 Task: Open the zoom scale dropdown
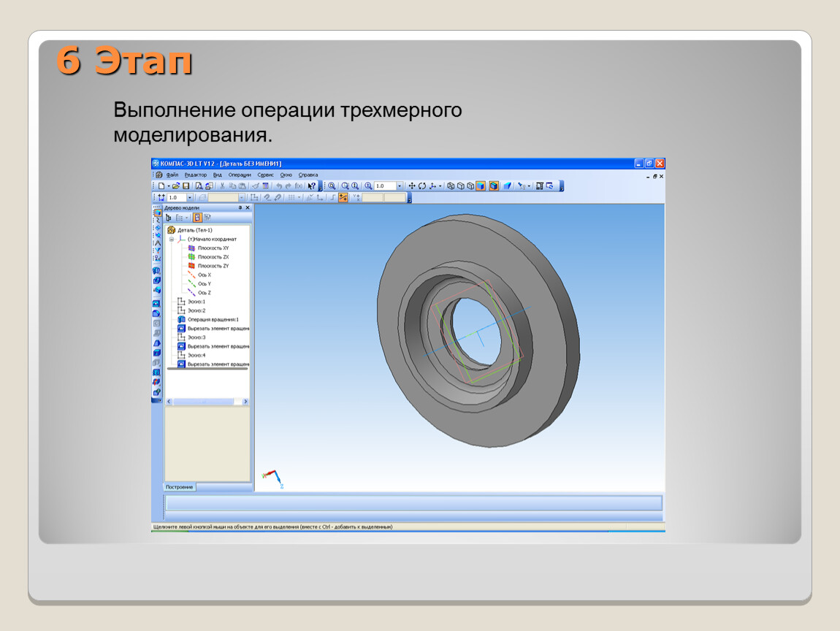point(400,186)
